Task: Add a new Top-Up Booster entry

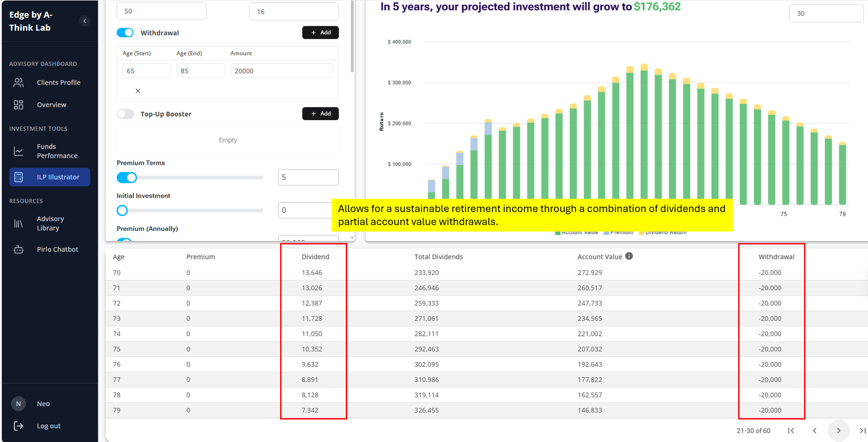Action: coord(320,114)
